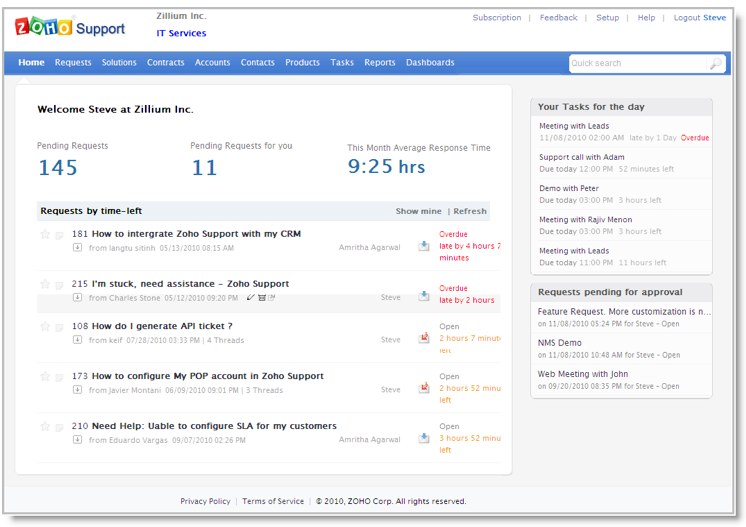
Task: Open pending requests for you count 11
Action: 204,167
